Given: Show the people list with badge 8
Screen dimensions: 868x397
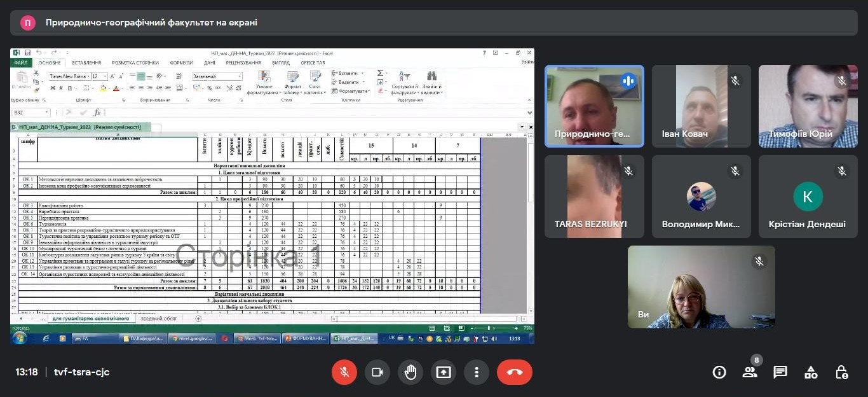Looking at the screenshot, I should point(750,372).
